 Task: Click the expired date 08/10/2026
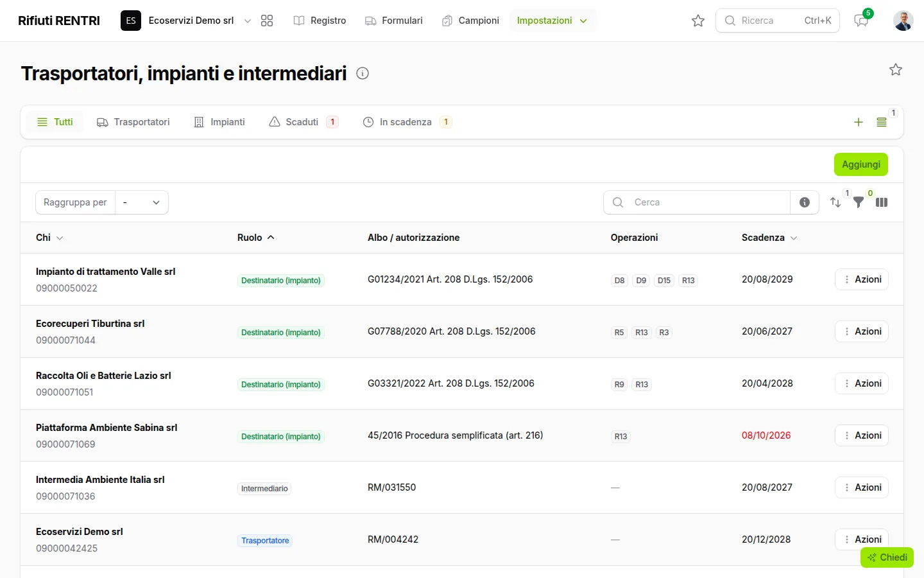[766, 435]
